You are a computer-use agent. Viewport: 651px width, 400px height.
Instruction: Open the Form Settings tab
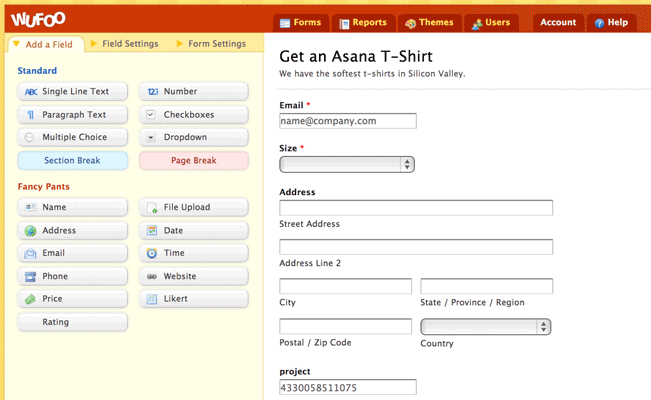tap(211, 44)
